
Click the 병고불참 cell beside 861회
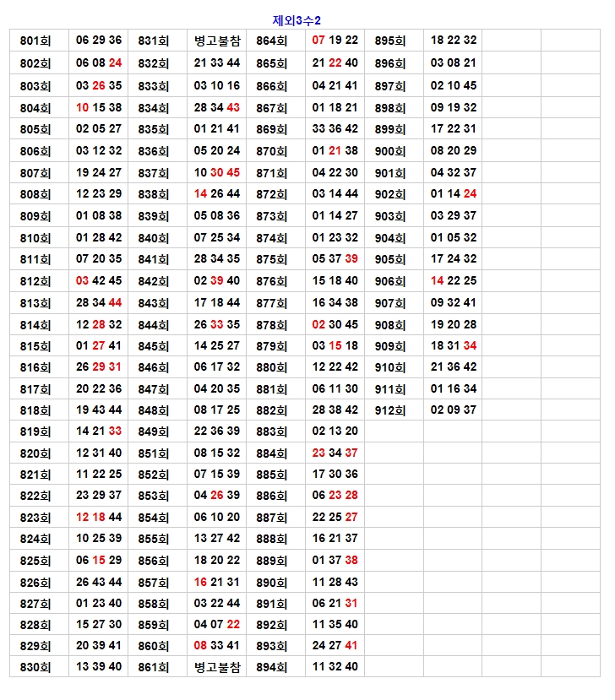click(x=216, y=667)
